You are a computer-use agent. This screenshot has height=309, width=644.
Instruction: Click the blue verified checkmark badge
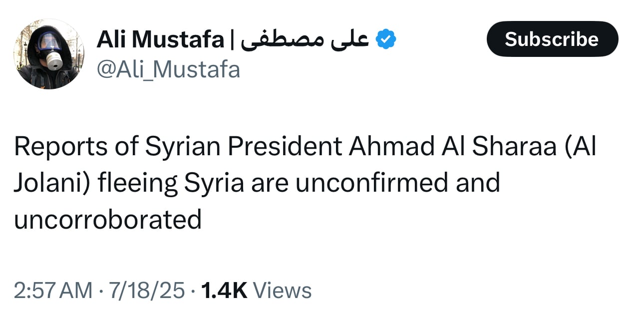point(385,39)
